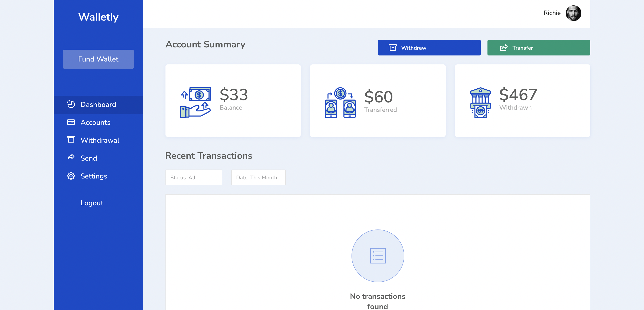Image resolution: width=644 pixels, height=310 pixels.
Task: Select the Withdrawal sidebar menu item
Action: click(x=100, y=140)
